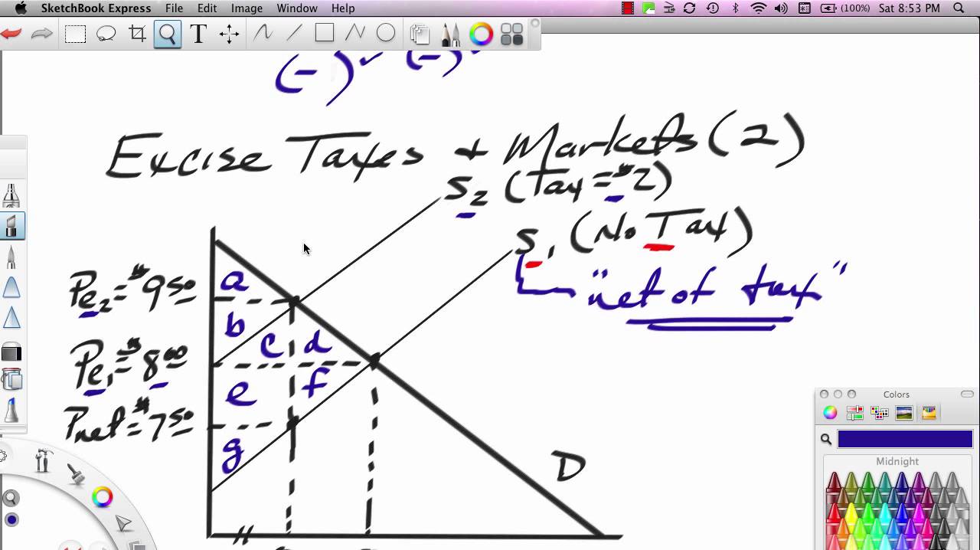Switch Colors panel to image palettes
The height and width of the screenshot is (550, 980).
904,413
